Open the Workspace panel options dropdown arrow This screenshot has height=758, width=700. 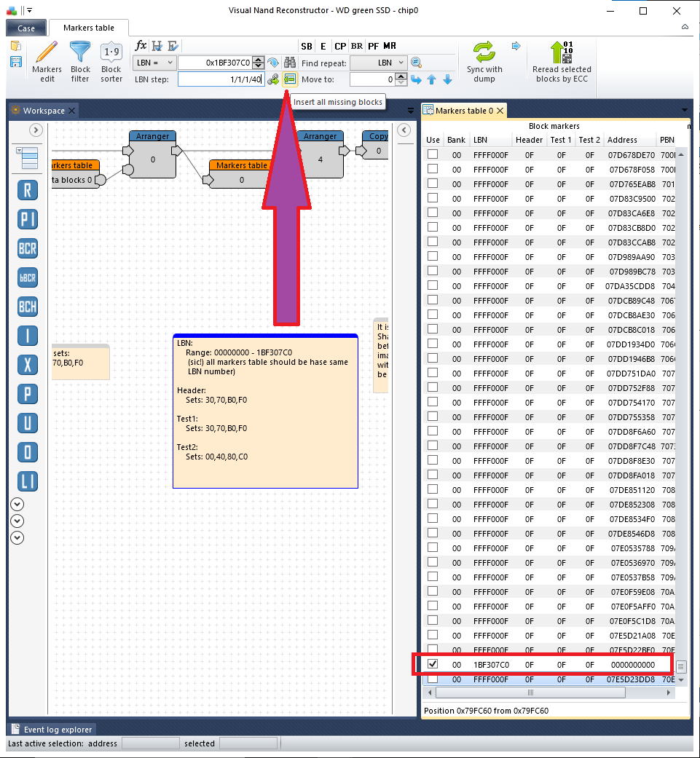(x=411, y=111)
